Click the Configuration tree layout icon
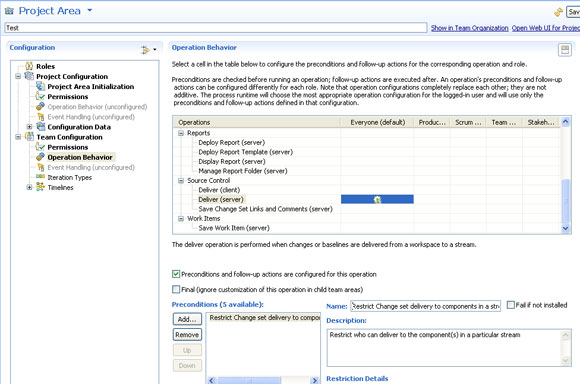 [145, 50]
